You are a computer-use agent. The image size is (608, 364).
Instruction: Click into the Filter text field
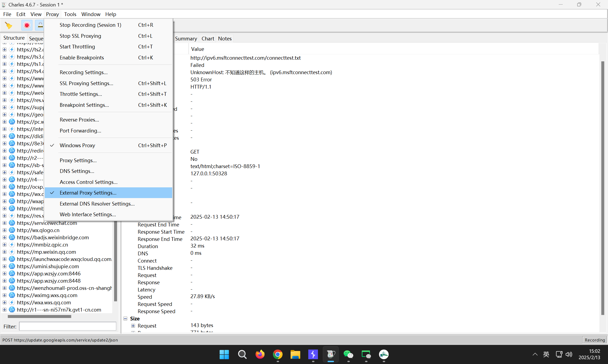67,326
